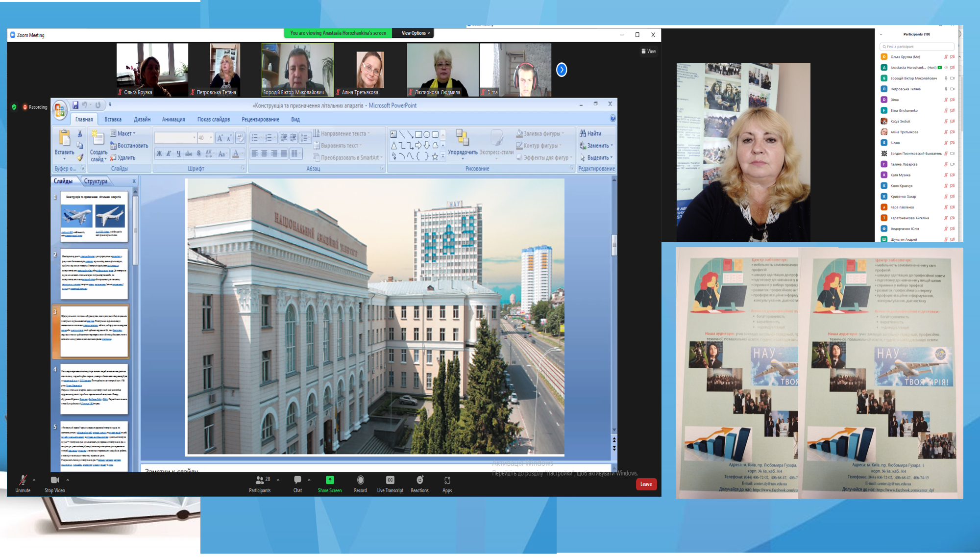Open the Apps icon in Zoom

click(447, 480)
